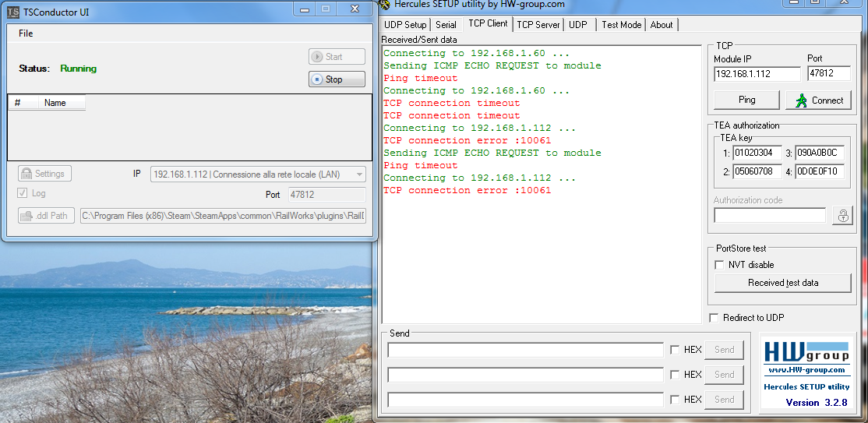Click the TSConductor app icon in title bar
The width and height of the screenshot is (868, 423).
click(x=13, y=13)
